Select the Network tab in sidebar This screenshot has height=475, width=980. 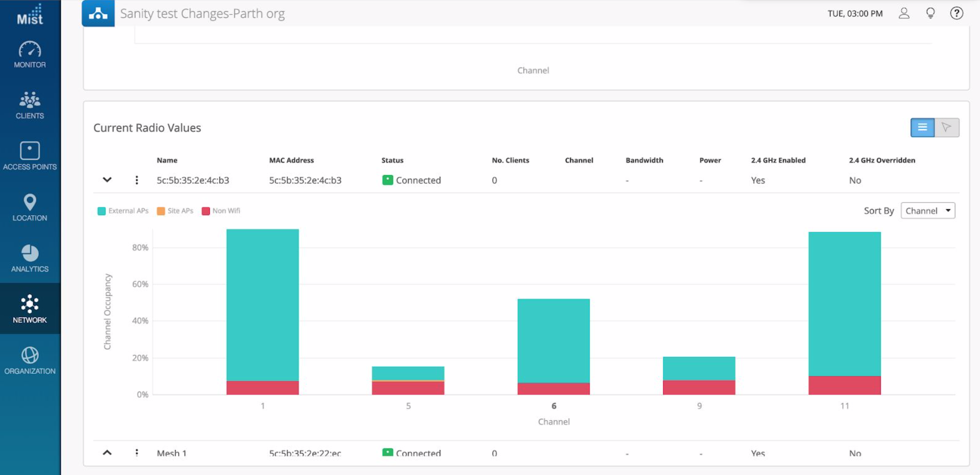click(30, 309)
